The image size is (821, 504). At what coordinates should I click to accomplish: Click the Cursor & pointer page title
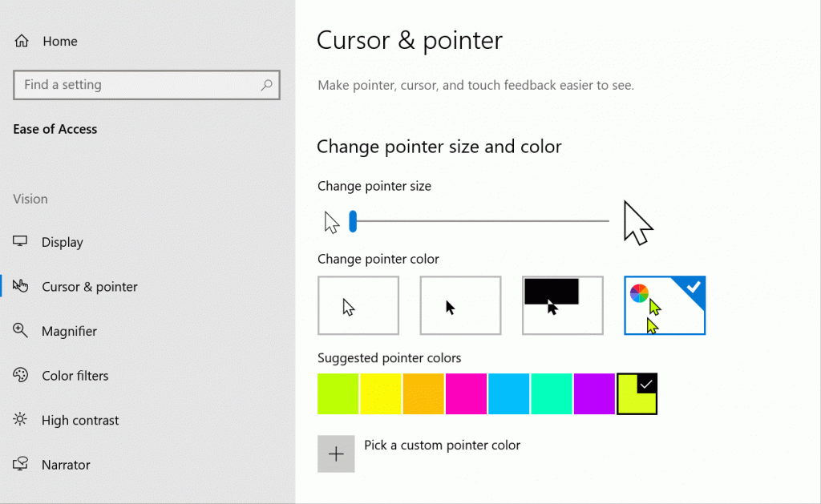[410, 40]
